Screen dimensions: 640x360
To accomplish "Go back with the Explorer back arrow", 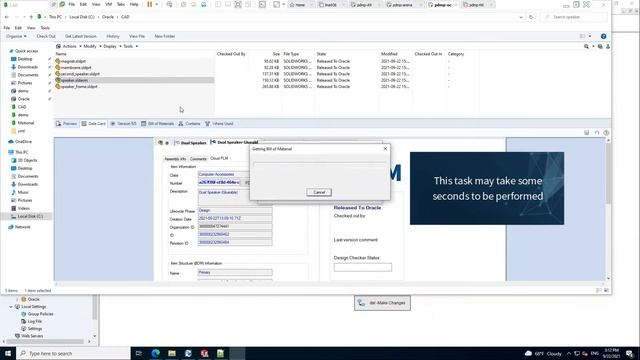I will click(7, 17).
